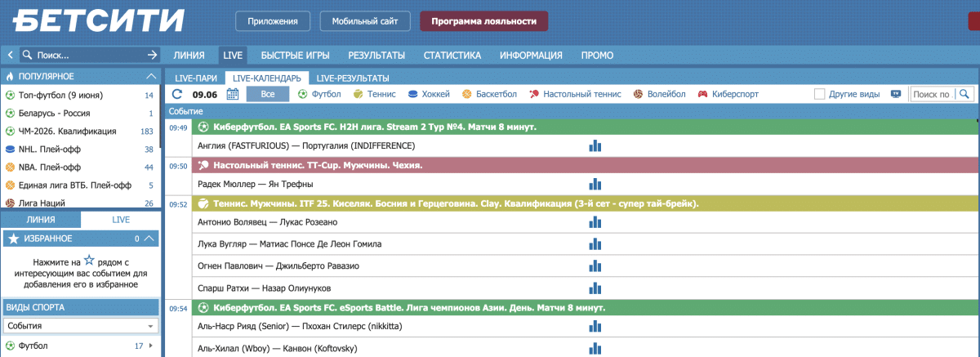Screen dimensions: 980x357
Task: Filter calendar by Хоккей sport
Action: click(429, 94)
